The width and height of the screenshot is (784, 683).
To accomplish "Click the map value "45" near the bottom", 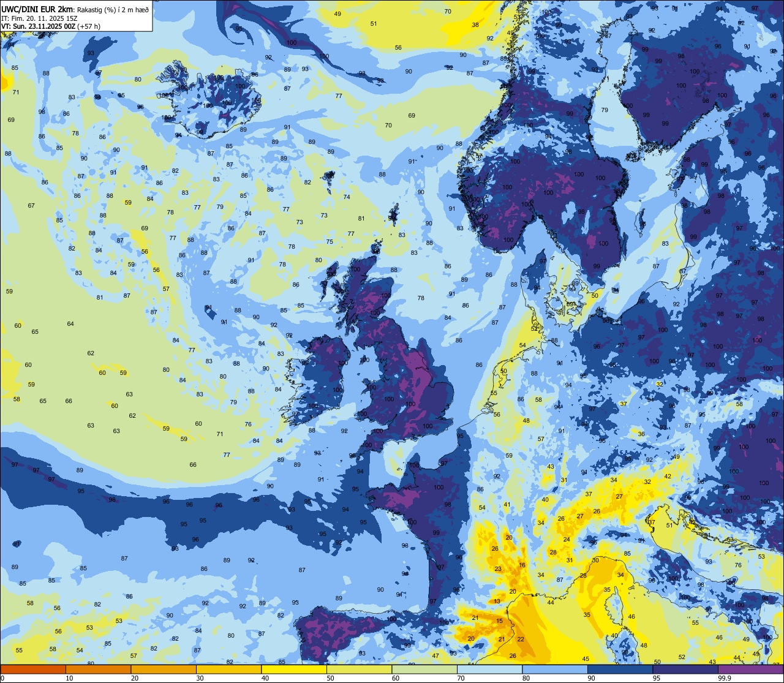I will coord(586,659).
